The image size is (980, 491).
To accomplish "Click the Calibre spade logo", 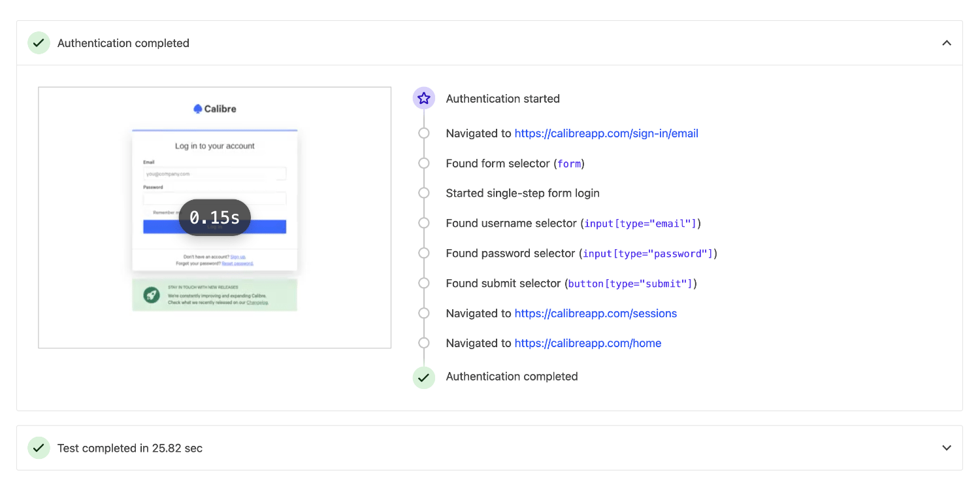I will 197,109.
